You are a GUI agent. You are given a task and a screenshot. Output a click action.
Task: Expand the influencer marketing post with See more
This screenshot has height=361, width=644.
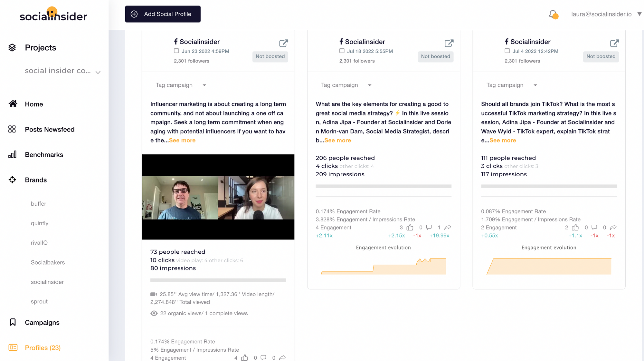point(182,141)
